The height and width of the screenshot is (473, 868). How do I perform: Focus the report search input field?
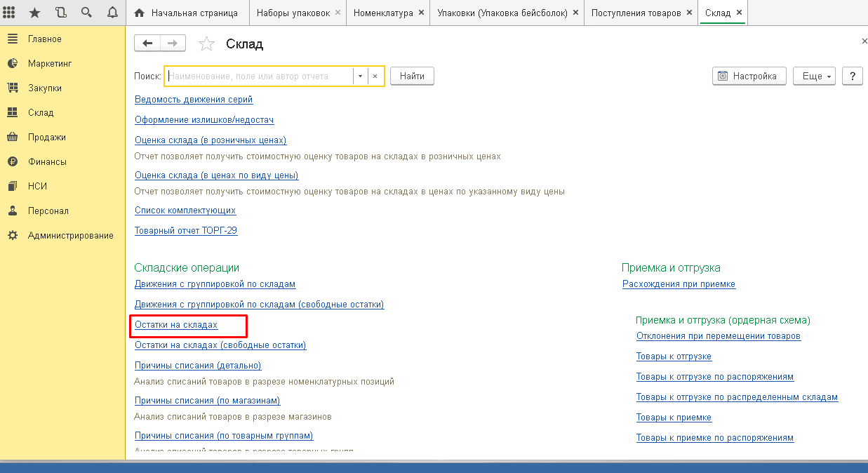258,76
